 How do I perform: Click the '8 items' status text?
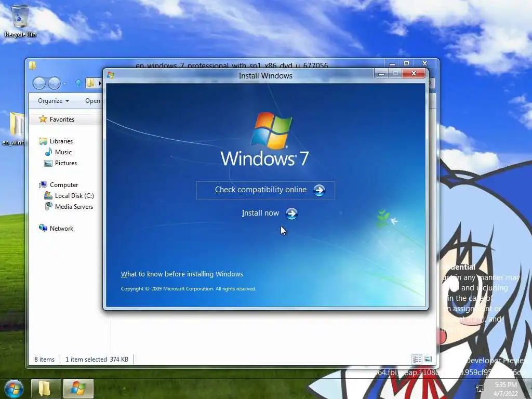point(45,360)
